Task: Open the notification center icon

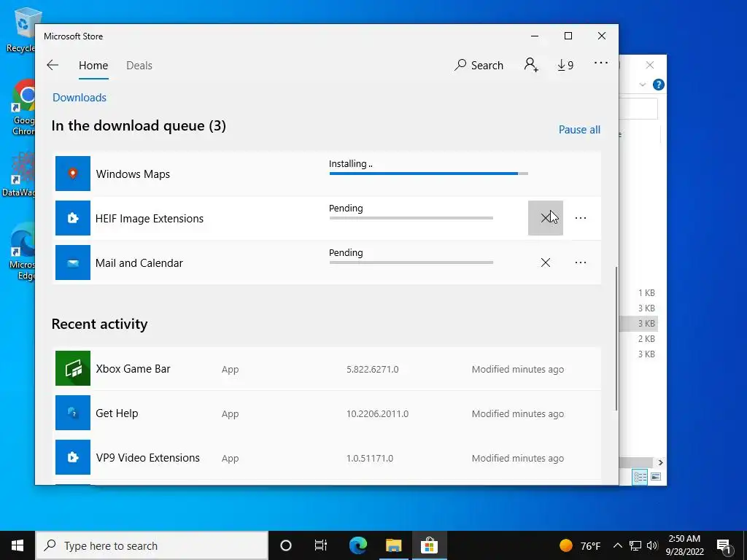Action: point(724,546)
